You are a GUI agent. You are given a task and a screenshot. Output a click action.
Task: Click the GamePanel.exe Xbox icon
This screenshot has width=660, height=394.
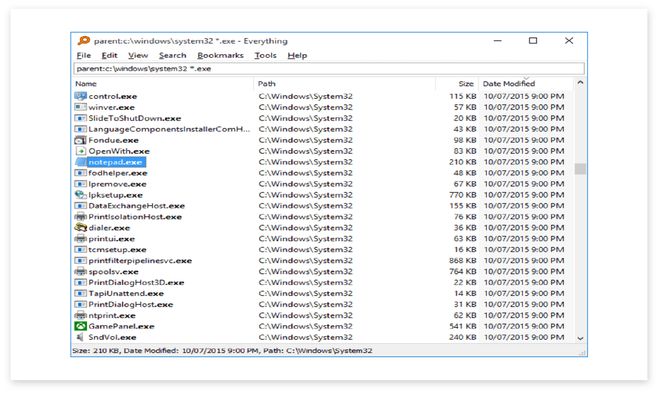[x=80, y=326]
